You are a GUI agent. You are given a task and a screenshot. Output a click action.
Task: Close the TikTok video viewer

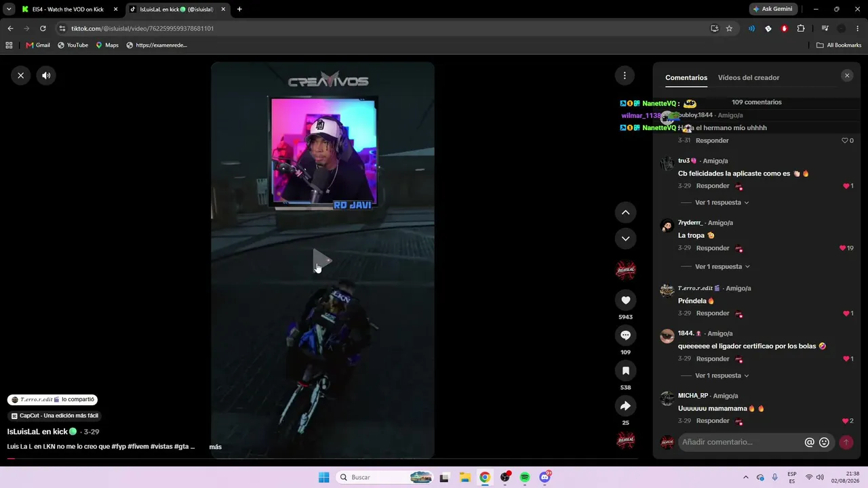21,75
